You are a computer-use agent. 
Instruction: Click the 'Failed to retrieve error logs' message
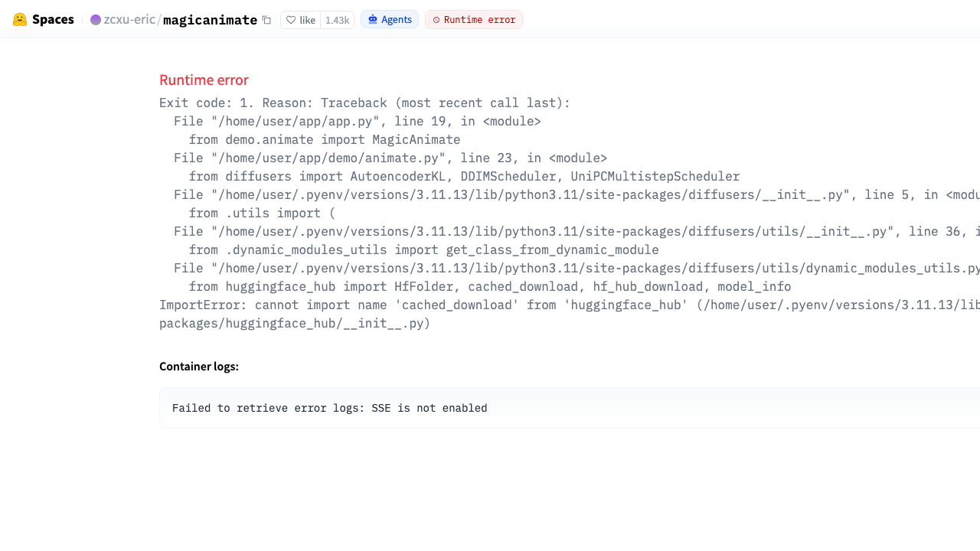[329, 409]
